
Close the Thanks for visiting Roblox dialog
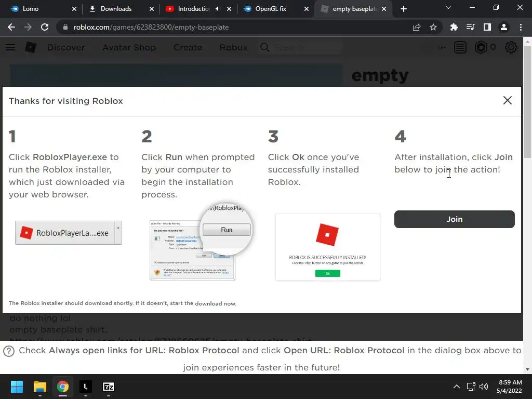507,100
